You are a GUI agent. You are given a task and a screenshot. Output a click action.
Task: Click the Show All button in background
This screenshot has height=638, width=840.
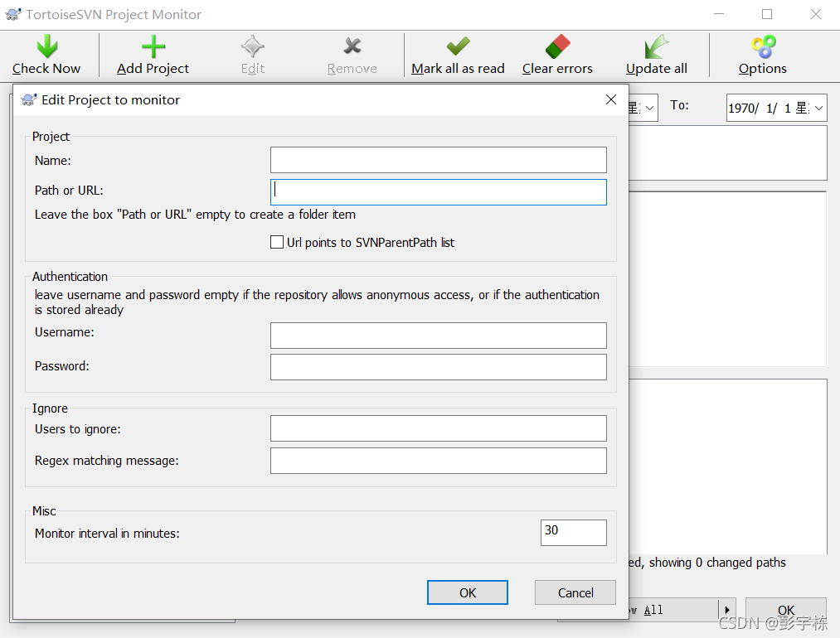[x=672, y=610]
